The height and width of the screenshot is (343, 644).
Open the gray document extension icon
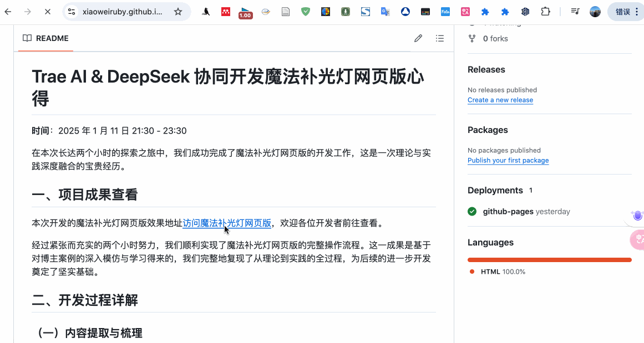click(x=286, y=12)
